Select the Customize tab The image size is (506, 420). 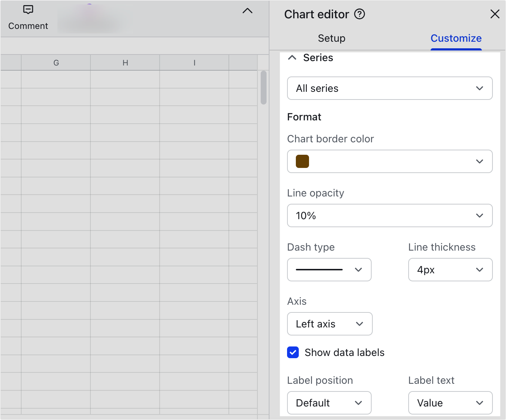[x=456, y=38]
